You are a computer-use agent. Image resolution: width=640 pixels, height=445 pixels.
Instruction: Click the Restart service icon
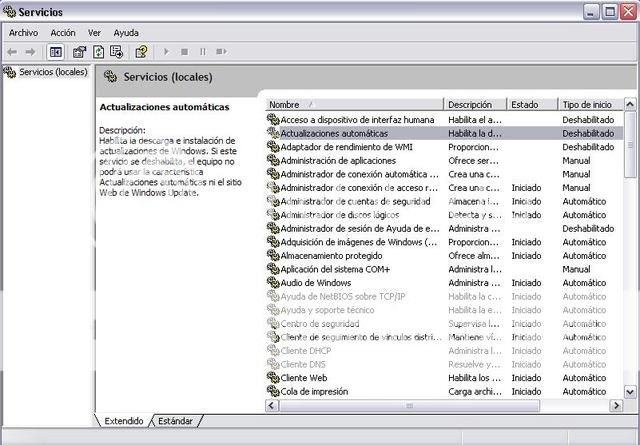[x=221, y=52]
